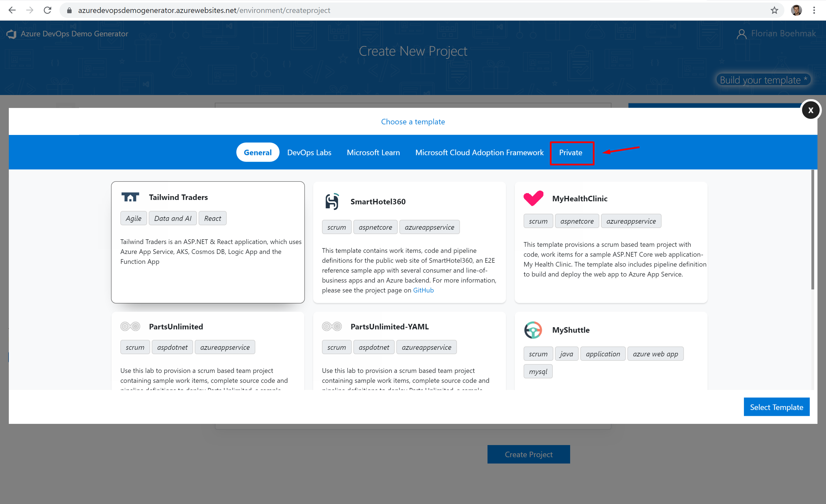Click the PartsUnlimited-YAML gear icon
The image size is (826, 504).
click(332, 326)
